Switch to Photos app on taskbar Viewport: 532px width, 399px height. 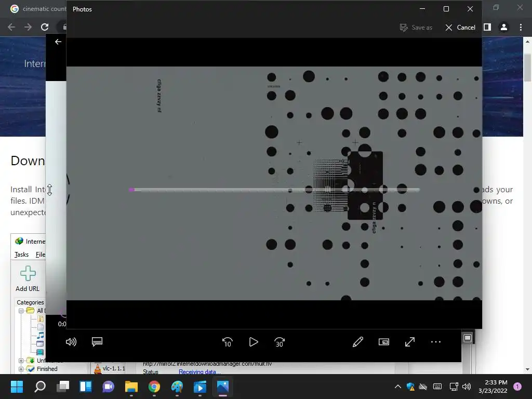(x=222, y=387)
